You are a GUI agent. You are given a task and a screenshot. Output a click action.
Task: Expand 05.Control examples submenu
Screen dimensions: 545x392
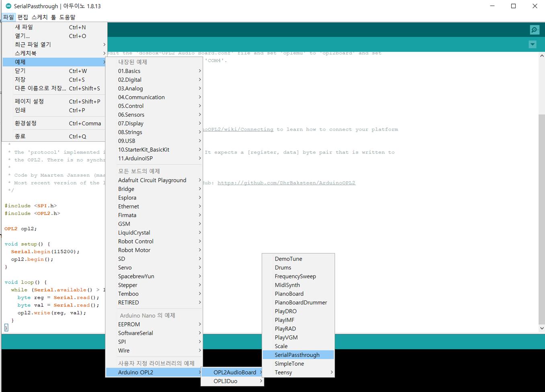coord(154,106)
